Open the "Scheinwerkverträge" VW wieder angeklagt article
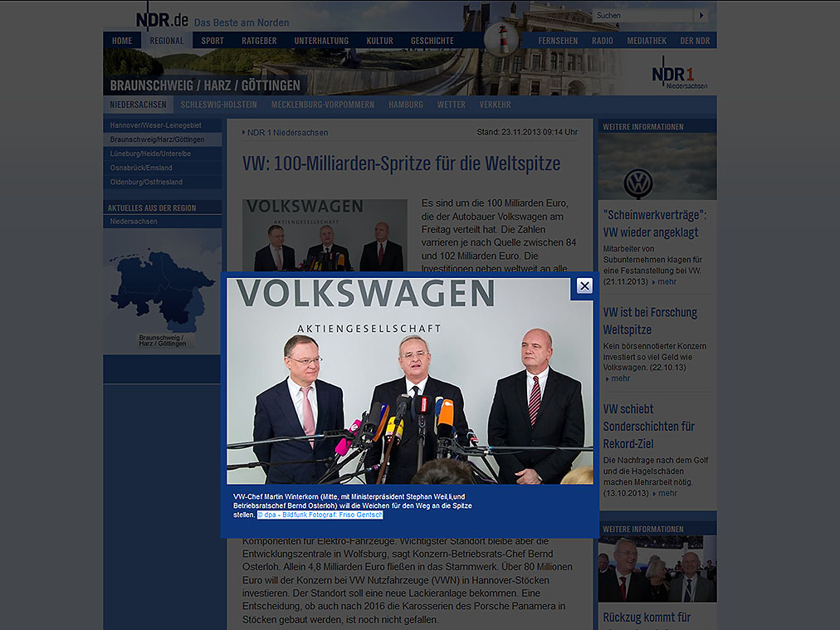The height and width of the screenshot is (630, 840). (655, 223)
